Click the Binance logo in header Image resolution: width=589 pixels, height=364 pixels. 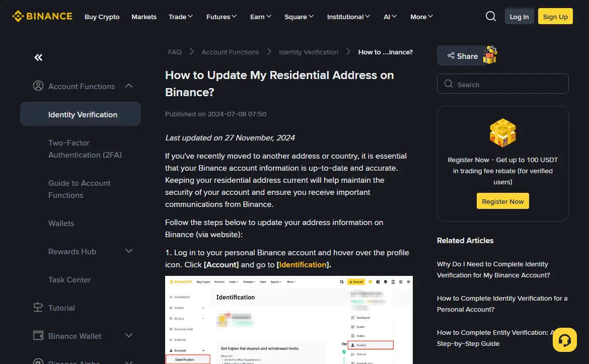[x=42, y=17]
